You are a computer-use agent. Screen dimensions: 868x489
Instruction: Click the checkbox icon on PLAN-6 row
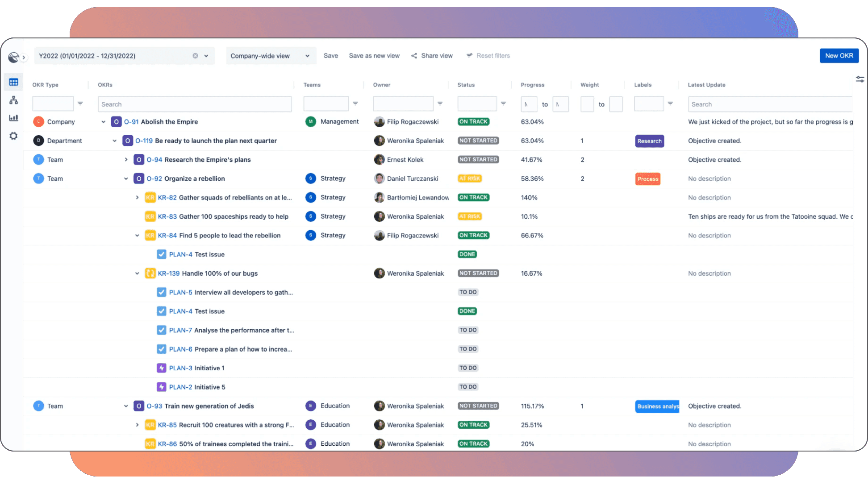(x=161, y=349)
